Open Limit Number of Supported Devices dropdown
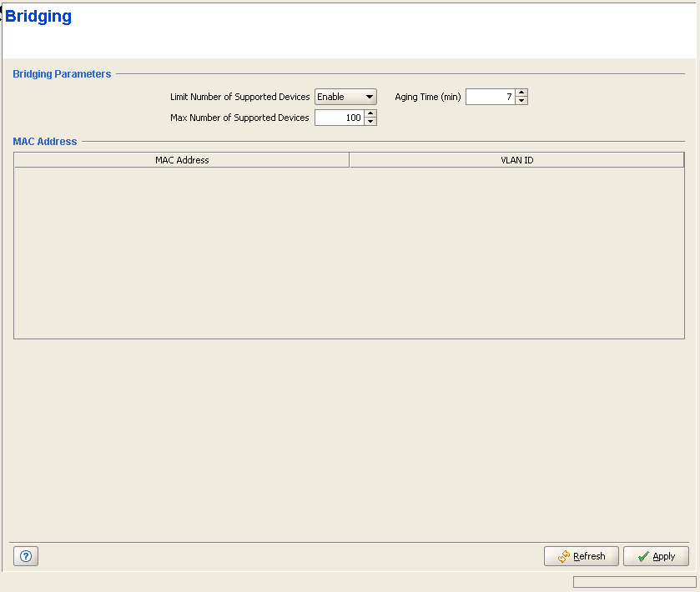This screenshot has height=592, width=700. tap(345, 97)
